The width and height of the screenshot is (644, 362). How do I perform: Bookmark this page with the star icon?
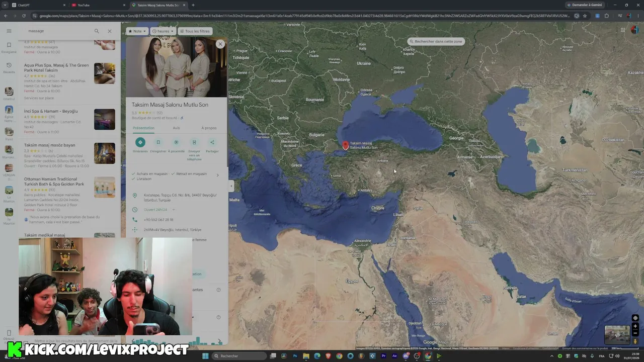[585, 16]
